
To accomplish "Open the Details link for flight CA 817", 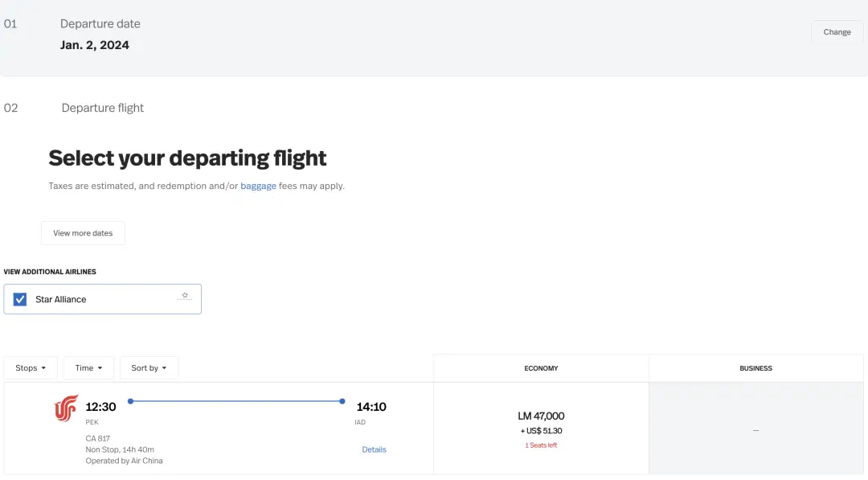I will click(375, 449).
